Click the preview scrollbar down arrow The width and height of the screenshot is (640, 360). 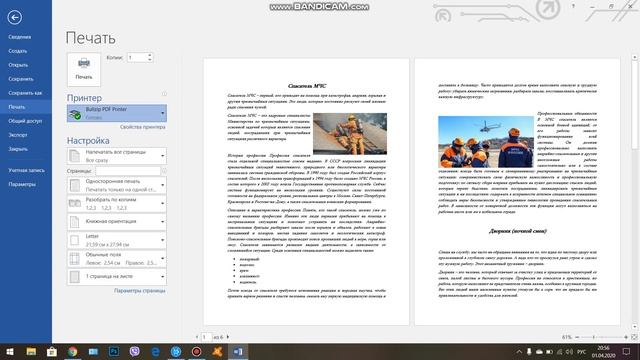pyautogui.click(x=635, y=327)
